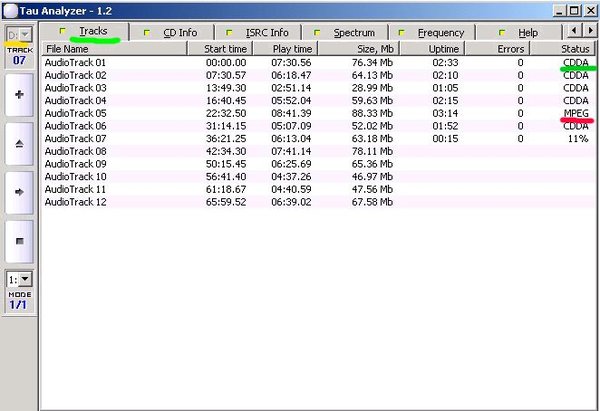
Task: Click the Tau Analyzer title bar icon
Action: (11, 11)
